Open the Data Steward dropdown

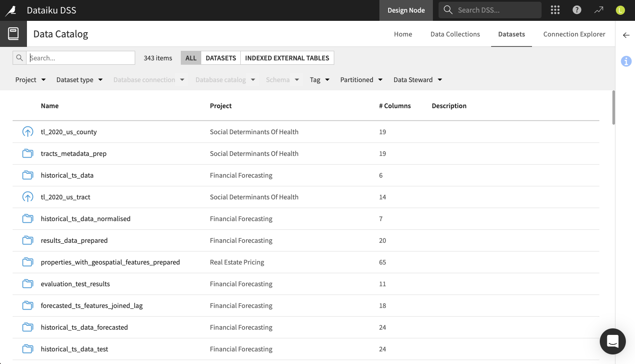click(417, 79)
